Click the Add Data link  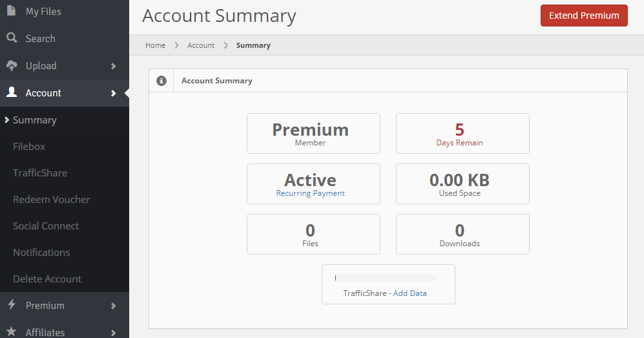coord(410,293)
